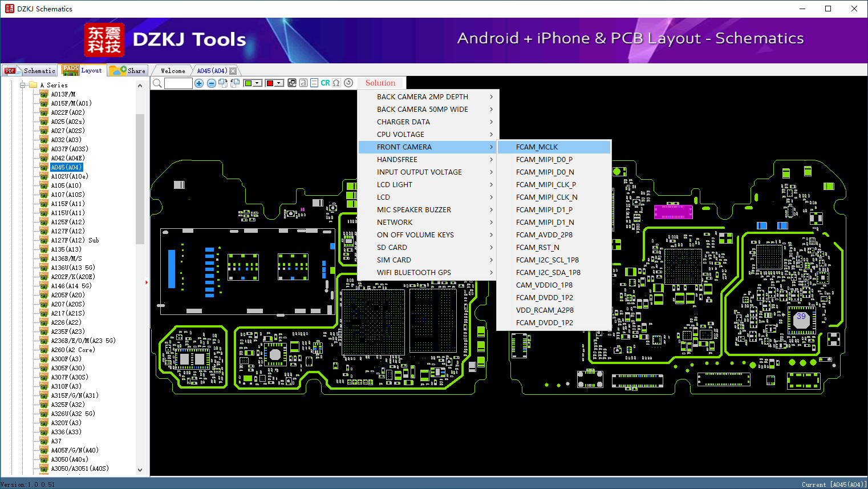868x489 pixels.
Task: Click the CR icon in the toolbar
Action: coord(325,83)
